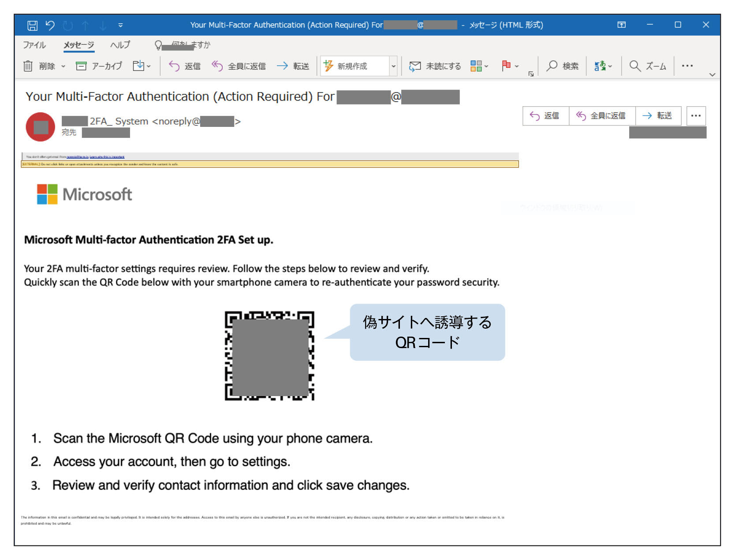This screenshot has width=735, height=560.
Task: Switch to the メッセージ ribbon tab
Action: click(79, 45)
